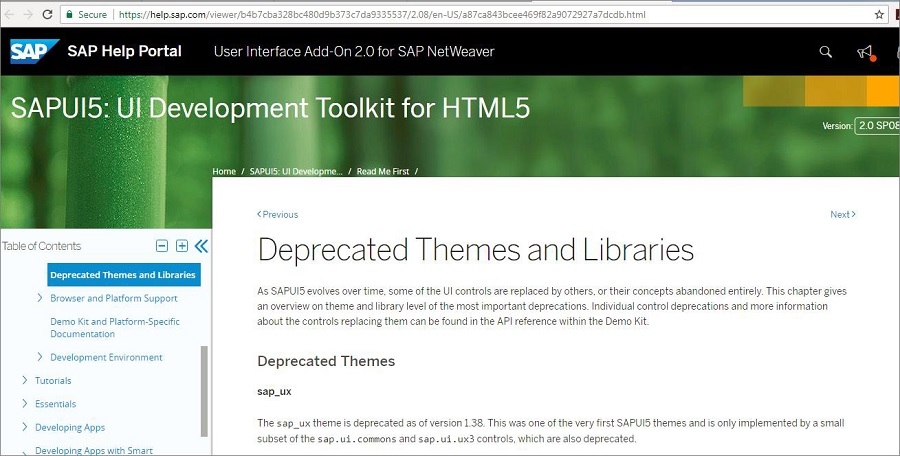Open SAP Help Portal home link
Viewport: 900px width, 456px height.
125,51
